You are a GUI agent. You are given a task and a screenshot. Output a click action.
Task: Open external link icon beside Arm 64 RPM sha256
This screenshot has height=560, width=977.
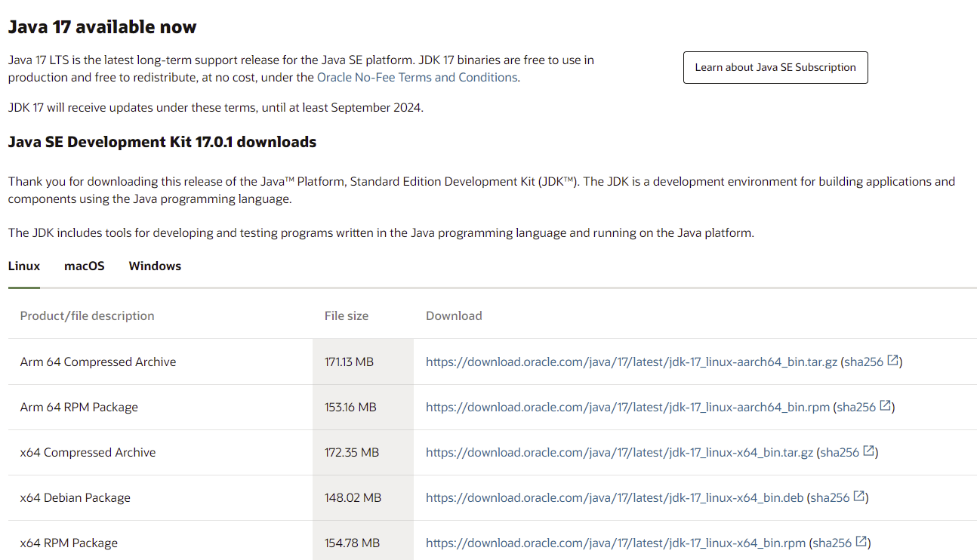click(x=885, y=406)
